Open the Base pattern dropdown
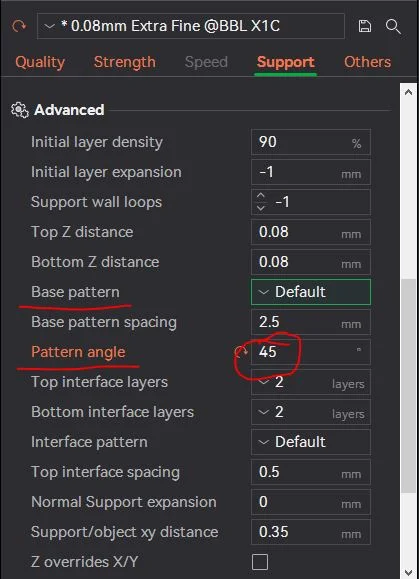 [311, 292]
